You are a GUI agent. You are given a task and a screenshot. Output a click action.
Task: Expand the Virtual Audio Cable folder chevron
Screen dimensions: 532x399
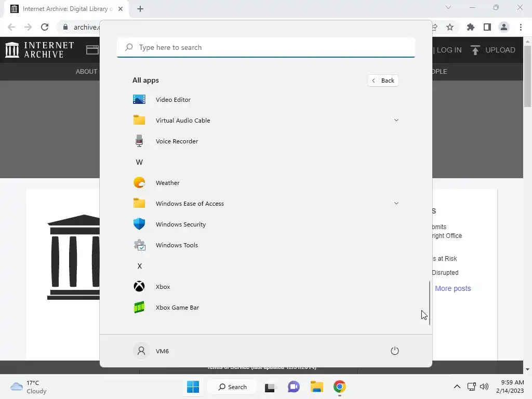(x=396, y=120)
